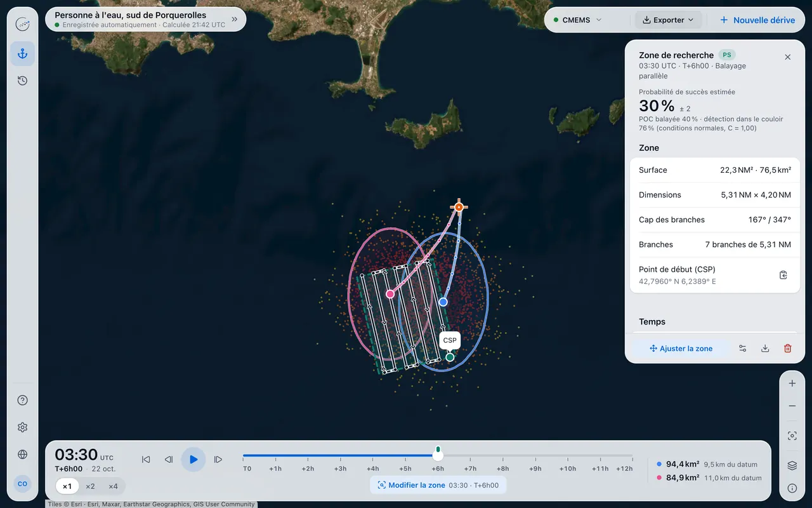Step forward one frame in timeline
Image resolution: width=812 pixels, height=508 pixels.
(218, 460)
